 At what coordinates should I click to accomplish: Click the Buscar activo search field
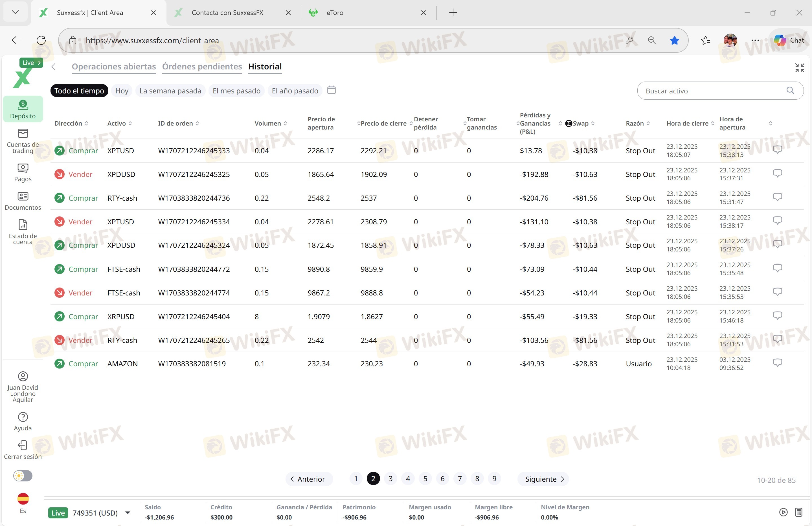(x=713, y=91)
